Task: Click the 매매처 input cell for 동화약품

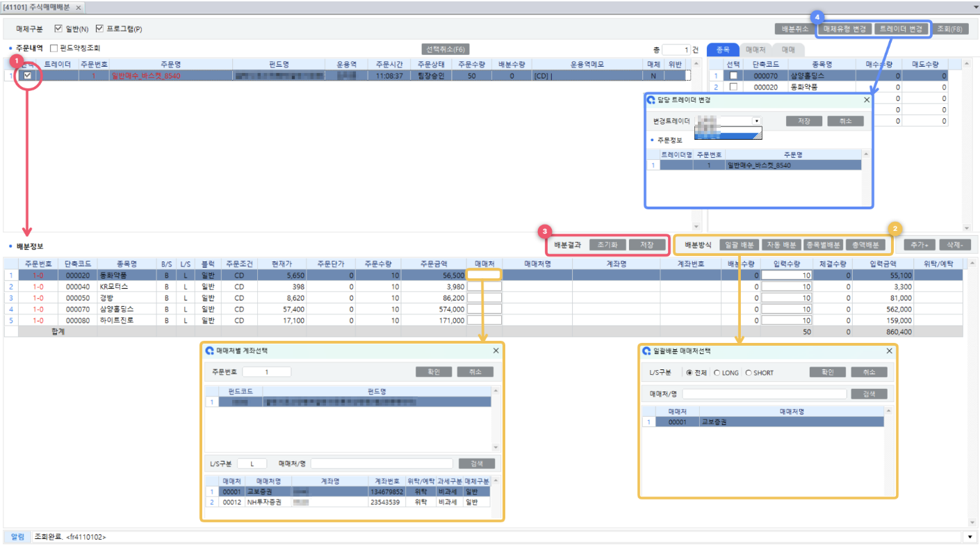Action: [x=484, y=275]
